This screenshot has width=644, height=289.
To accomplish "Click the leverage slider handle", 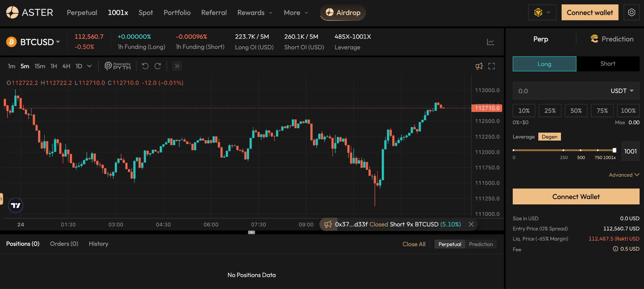I will point(614,150).
